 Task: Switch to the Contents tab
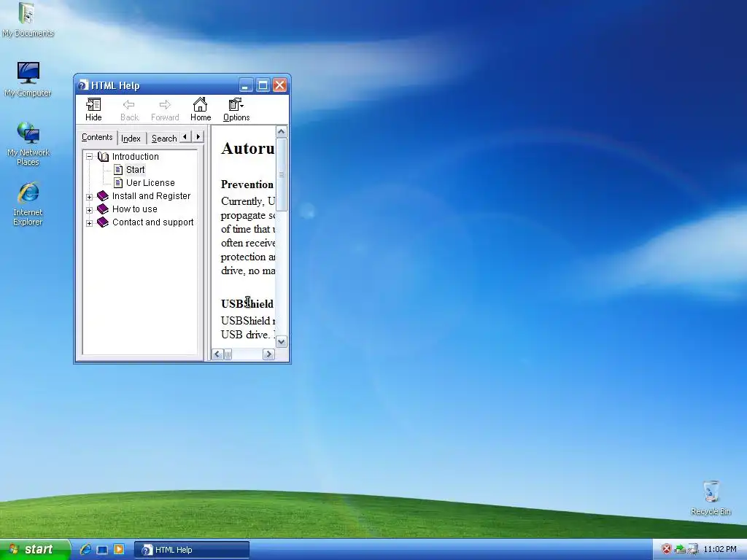click(97, 137)
